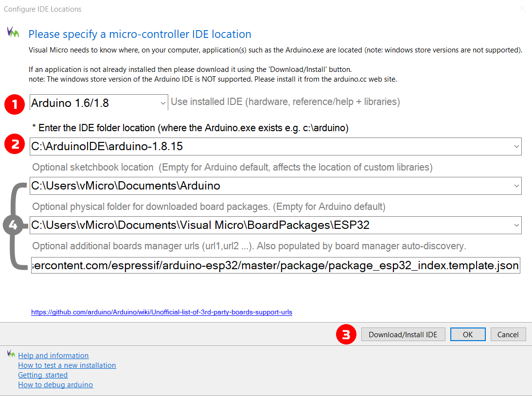Click the 'Optional additional boards manager urls' label
Viewport: 532px width, 396px height.
(249, 246)
